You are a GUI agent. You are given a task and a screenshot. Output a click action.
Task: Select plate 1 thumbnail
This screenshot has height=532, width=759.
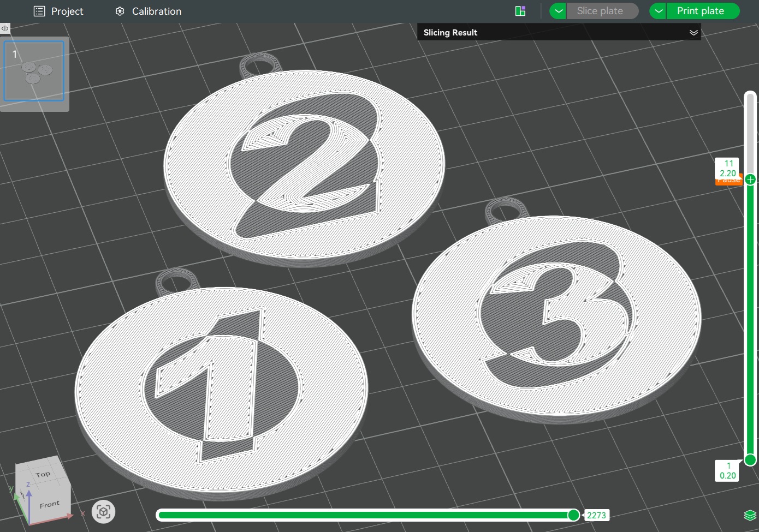pos(34,71)
